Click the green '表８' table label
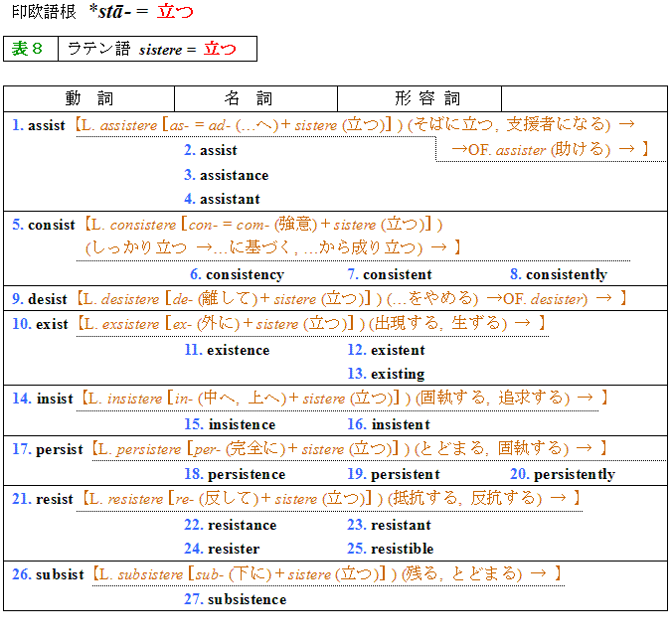 30,49
